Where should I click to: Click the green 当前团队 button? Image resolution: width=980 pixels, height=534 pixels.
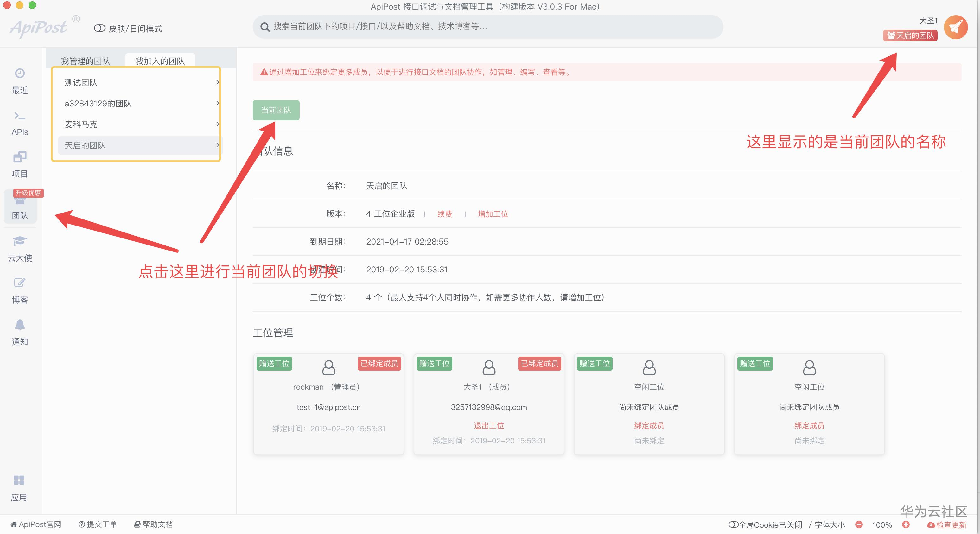coord(276,110)
